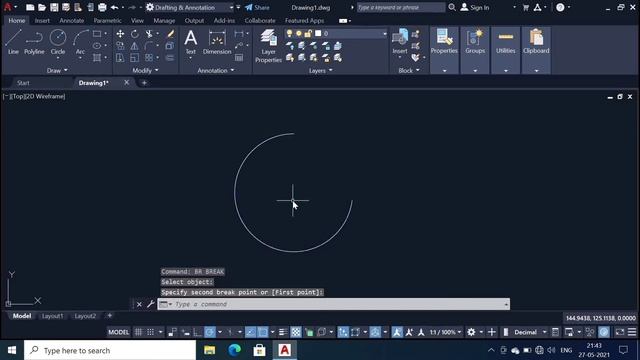Activate the Scale tool
Viewport: 640px width, 360px height.
pyautogui.click(x=135, y=58)
